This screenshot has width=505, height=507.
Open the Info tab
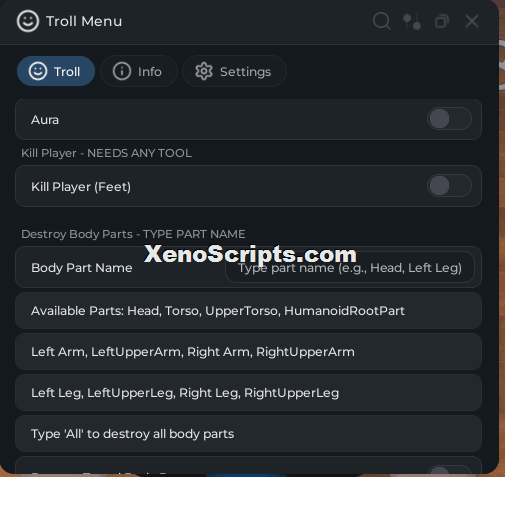(138, 71)
